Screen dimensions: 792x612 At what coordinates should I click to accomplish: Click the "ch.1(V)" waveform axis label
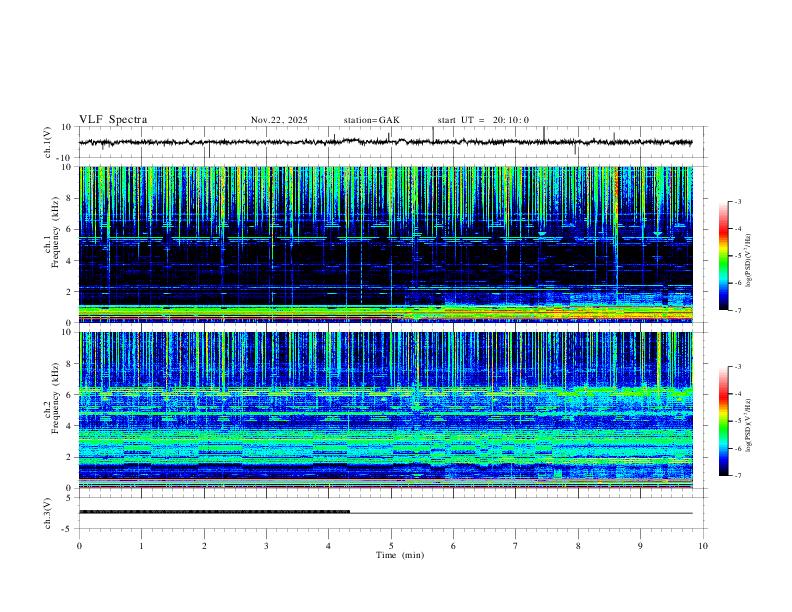(48, 142)
